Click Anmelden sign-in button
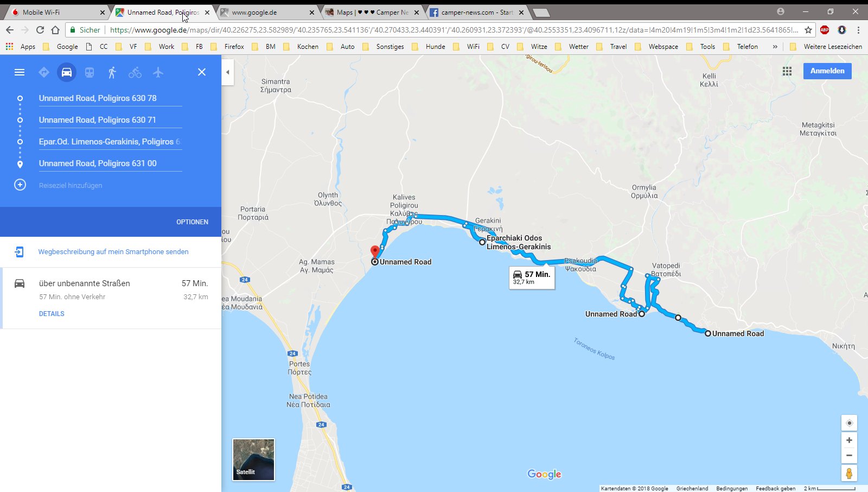This screenshot has height=492, width=868. click(827, 71)
